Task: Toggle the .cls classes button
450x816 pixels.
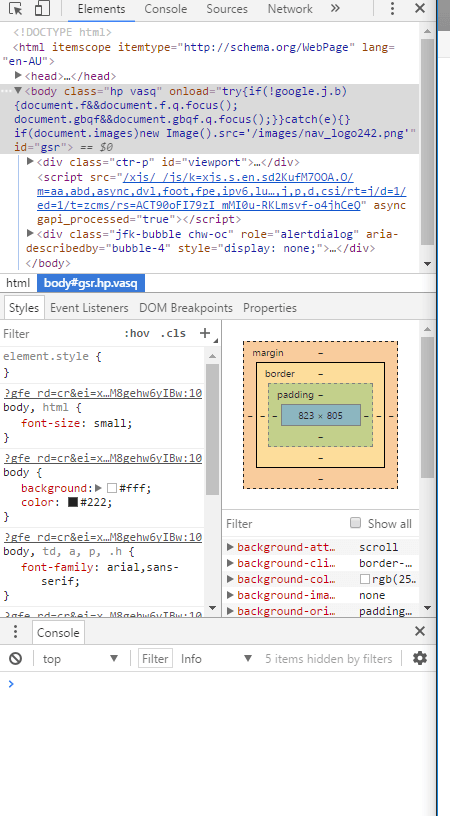Action: 173,334
